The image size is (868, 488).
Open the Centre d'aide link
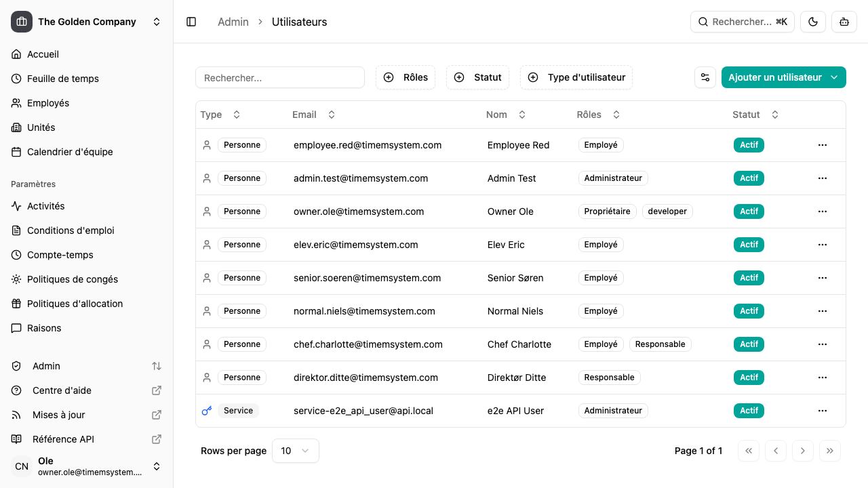pyautogui.click(x=62, y=390)
